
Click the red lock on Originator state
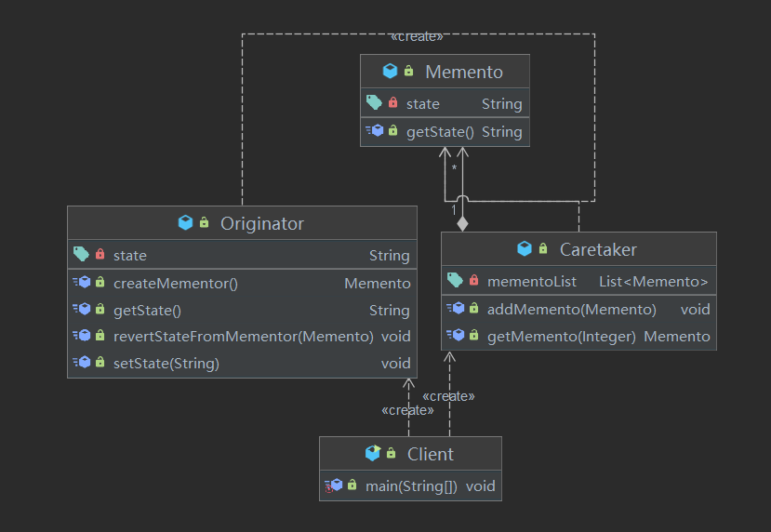click(x=100, y=254)
